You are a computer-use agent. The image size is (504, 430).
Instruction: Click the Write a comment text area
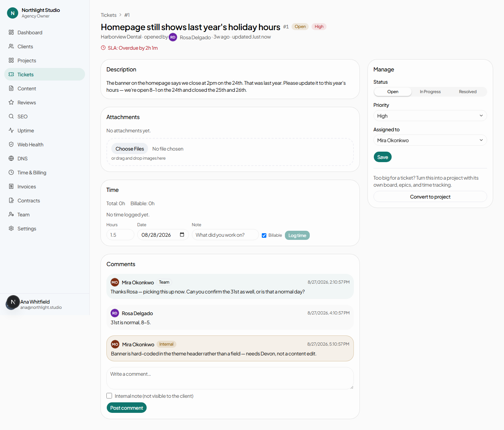coord(230,378)
